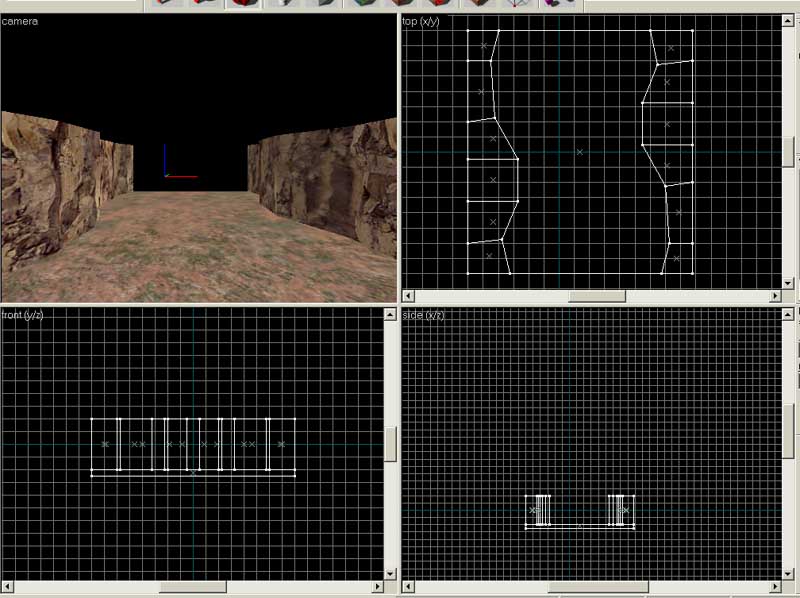
Task: Click the axis gizmo in camera view
Action: pos(168,166)
